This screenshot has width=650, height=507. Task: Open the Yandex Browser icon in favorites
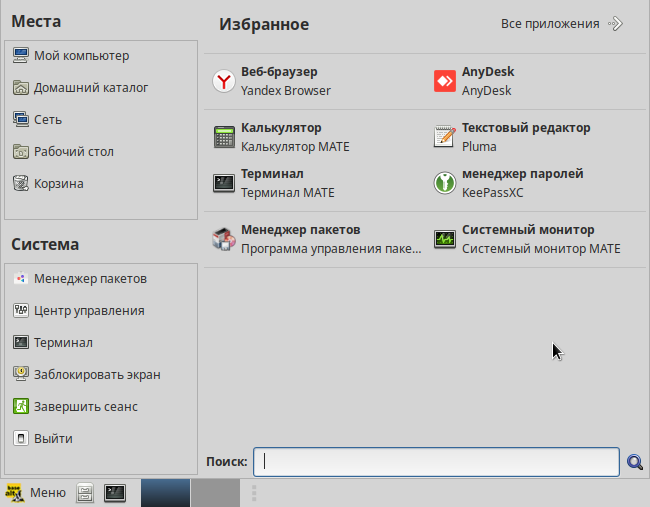224,81
